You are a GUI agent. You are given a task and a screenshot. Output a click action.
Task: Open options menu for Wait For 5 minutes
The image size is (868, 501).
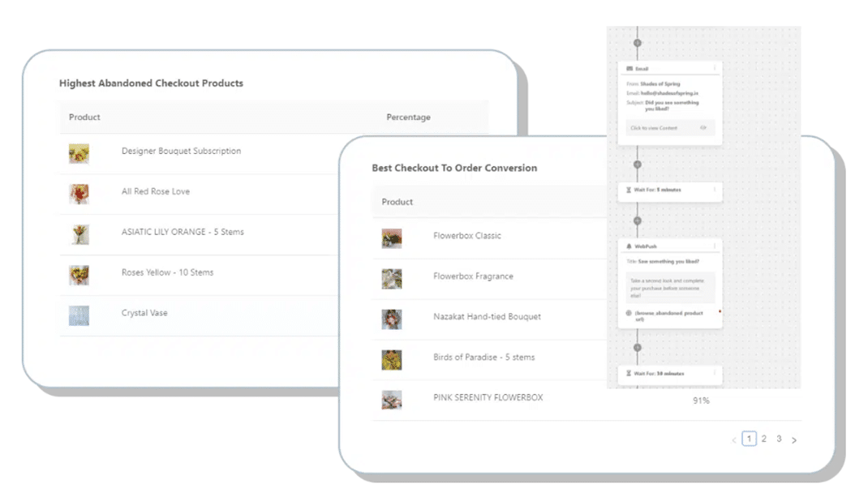(714, 190)
